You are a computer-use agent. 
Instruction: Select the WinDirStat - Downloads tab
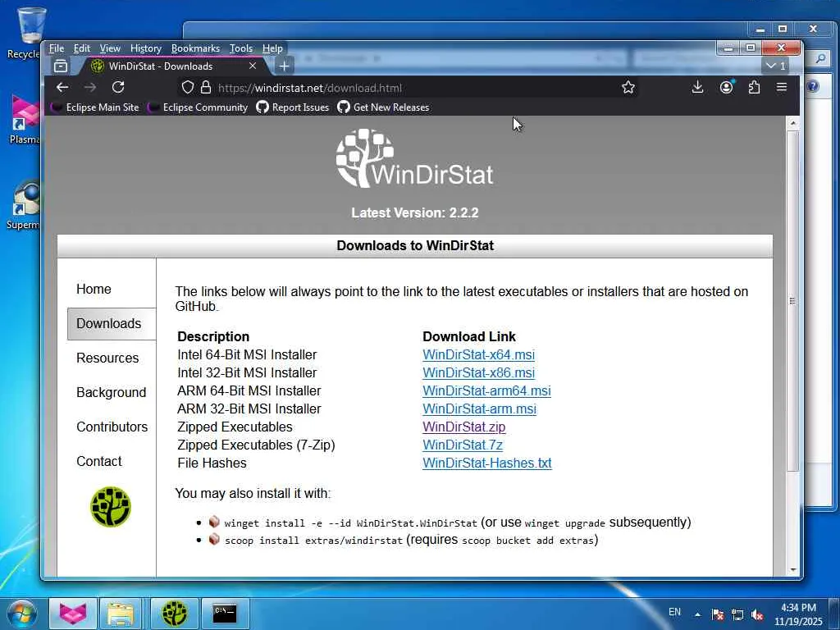[x=161, y=66]
